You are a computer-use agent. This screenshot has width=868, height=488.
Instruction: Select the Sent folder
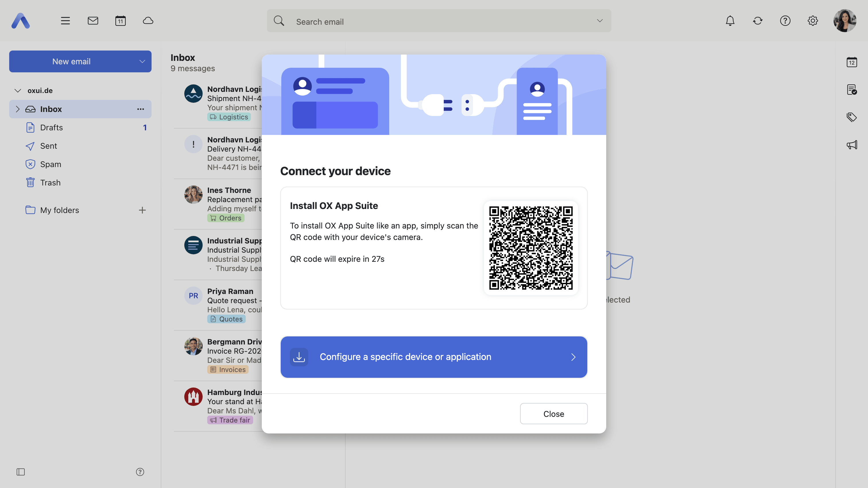(80, 146)
